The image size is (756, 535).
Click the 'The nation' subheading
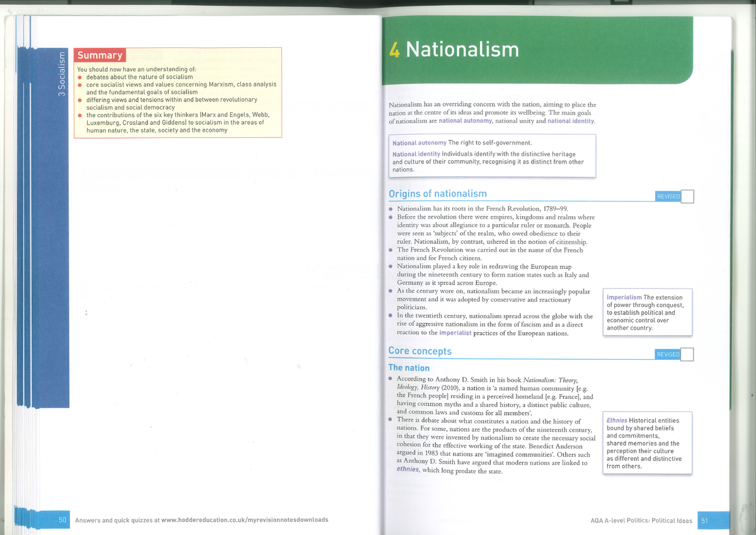(x=408, y=367)
